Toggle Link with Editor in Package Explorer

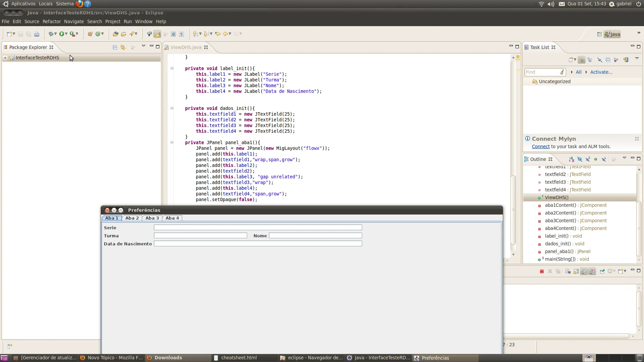[x=123, y=47]
